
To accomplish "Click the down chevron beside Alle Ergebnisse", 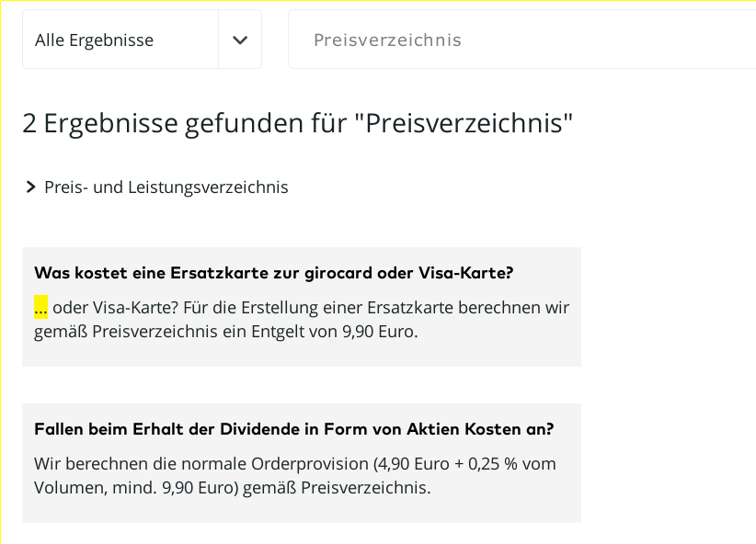I will [240, 40].
